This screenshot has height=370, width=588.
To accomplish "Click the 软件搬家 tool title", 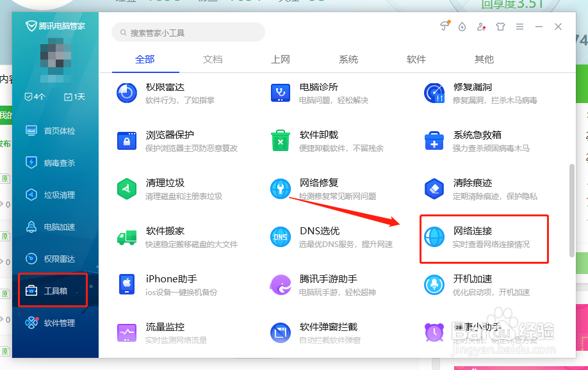I will pos(165,231).
